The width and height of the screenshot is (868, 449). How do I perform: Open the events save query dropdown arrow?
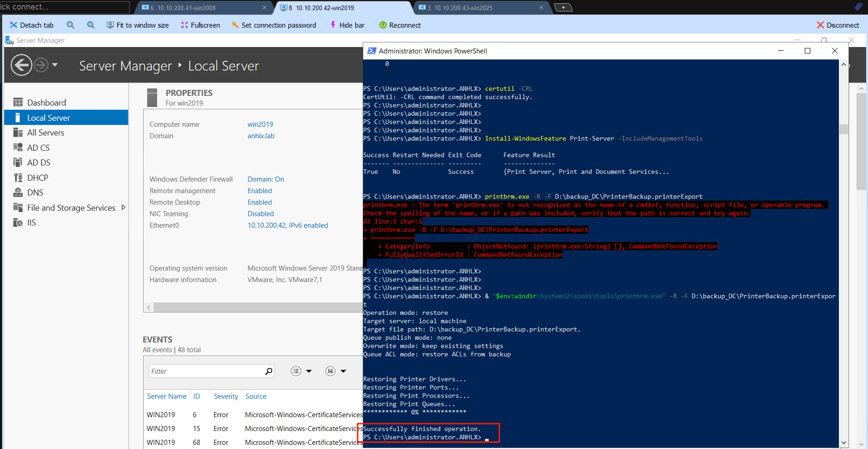[x=343, y=371]
